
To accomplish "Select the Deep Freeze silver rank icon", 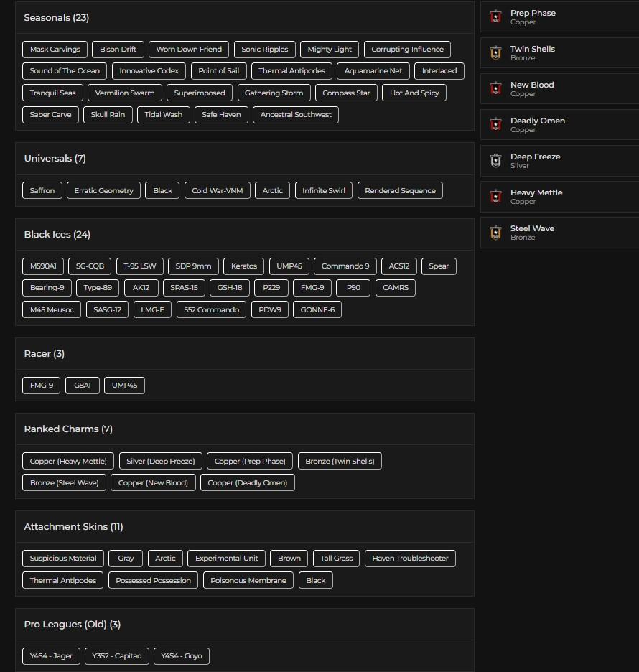I will pos(495,161).
